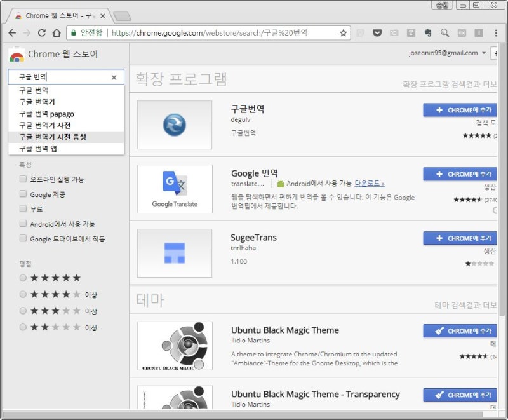
Task: Select the five-star rating radio button
Action: (x=23, y=278)
